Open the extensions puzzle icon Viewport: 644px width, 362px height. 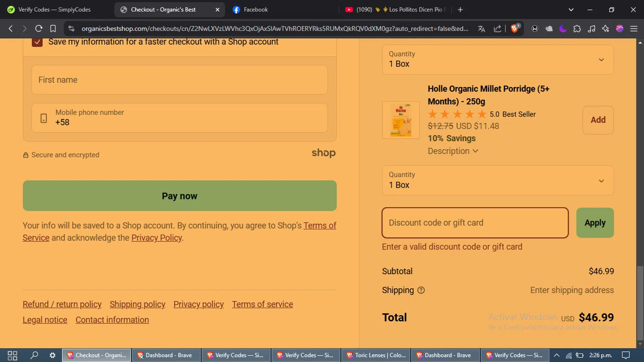point(577,29)
